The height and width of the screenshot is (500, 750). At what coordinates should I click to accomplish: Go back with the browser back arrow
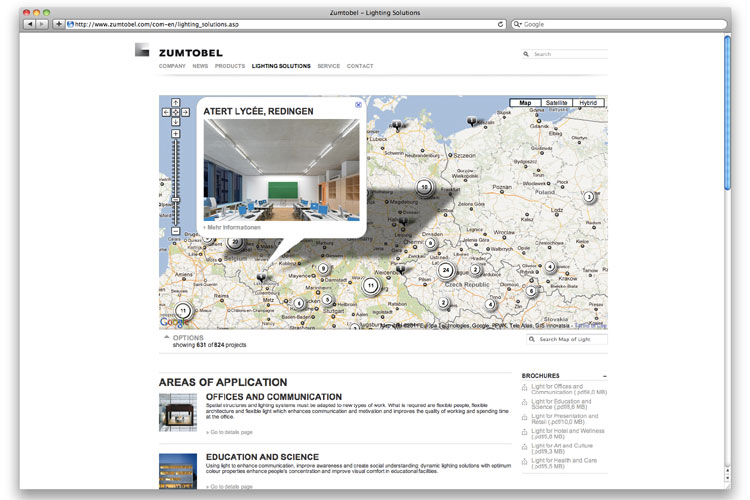[30, 24]
